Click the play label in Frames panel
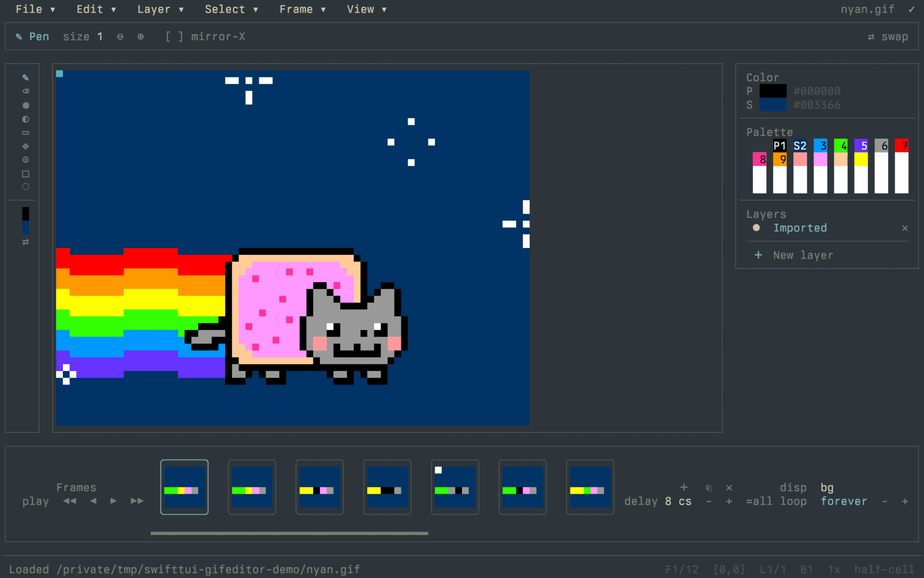This screenshot has width=924, height=578. (x=35, y=501)
